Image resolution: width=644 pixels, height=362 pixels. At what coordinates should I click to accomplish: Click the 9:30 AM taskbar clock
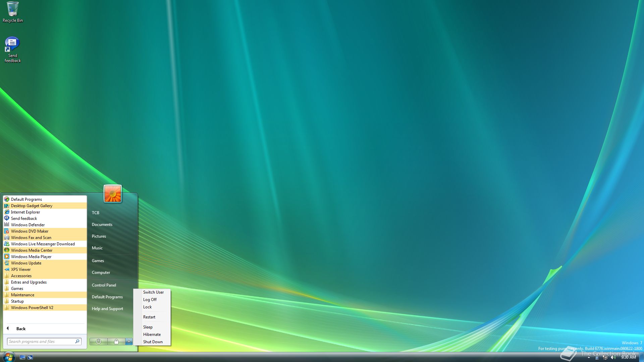coord(628,357)
